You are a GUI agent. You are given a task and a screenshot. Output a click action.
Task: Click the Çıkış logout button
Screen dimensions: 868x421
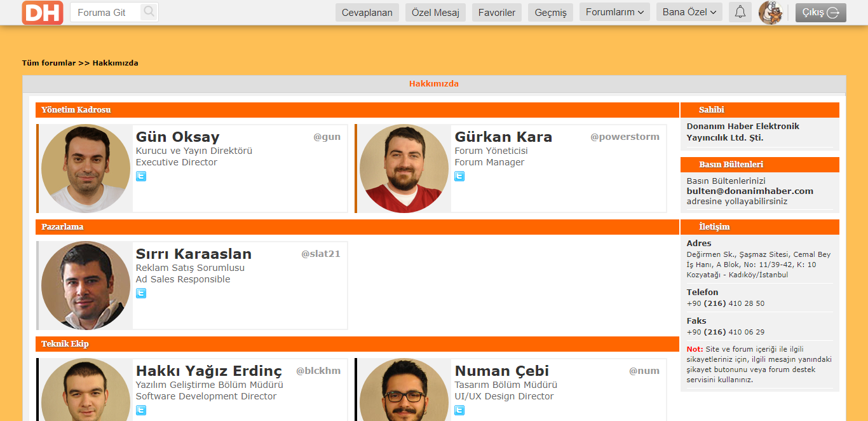[x=820, y=13]
